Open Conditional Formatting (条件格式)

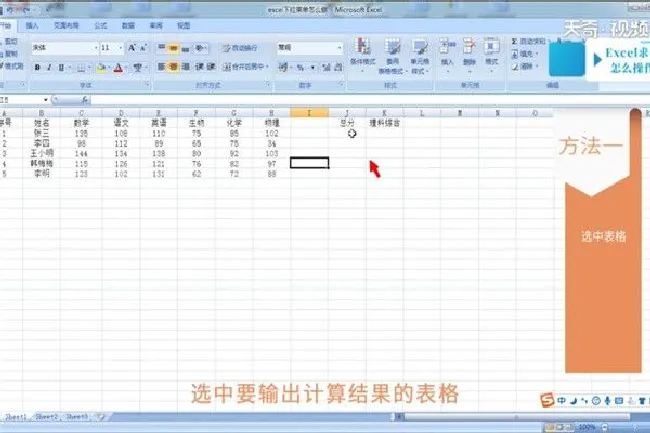click(x=363, y=55)
